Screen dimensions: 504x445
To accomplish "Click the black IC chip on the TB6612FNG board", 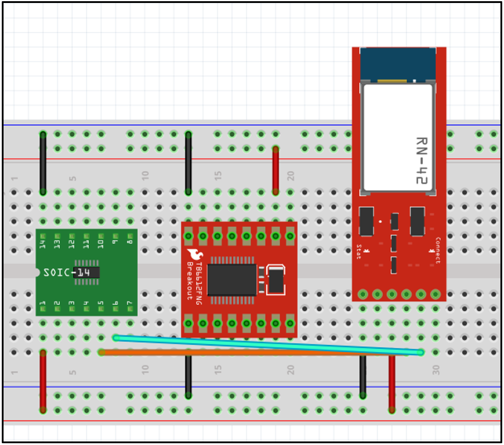I will click(232, 280).
